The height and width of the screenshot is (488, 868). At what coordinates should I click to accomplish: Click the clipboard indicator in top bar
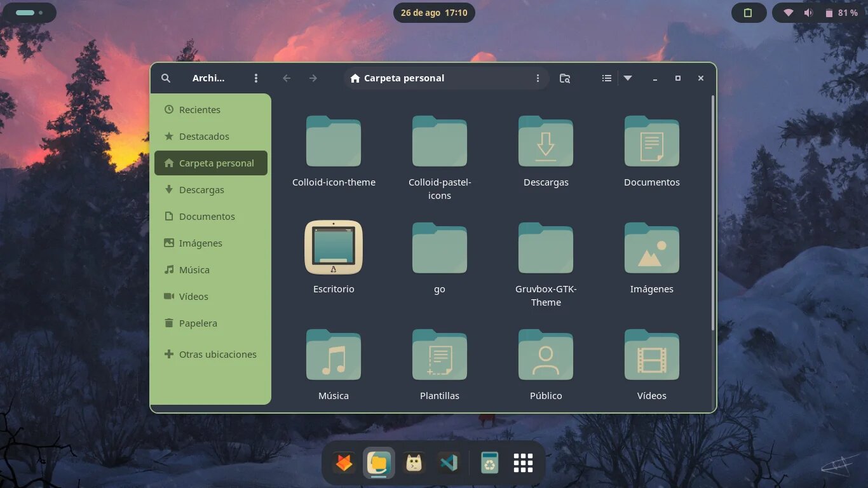748,13
